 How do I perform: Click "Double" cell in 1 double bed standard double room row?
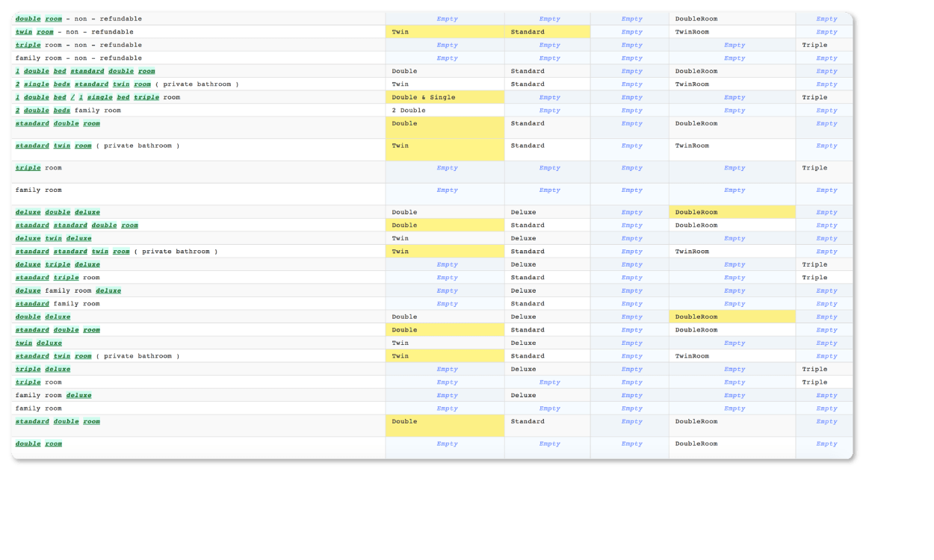pyautogui.click(x=445, y=71)
